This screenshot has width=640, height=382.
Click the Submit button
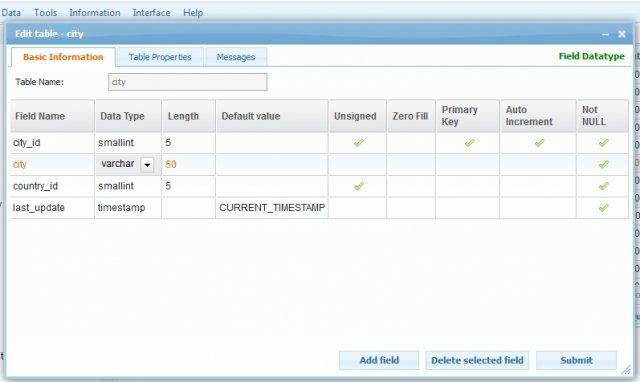pyautogui.click(x=576, y=360)
